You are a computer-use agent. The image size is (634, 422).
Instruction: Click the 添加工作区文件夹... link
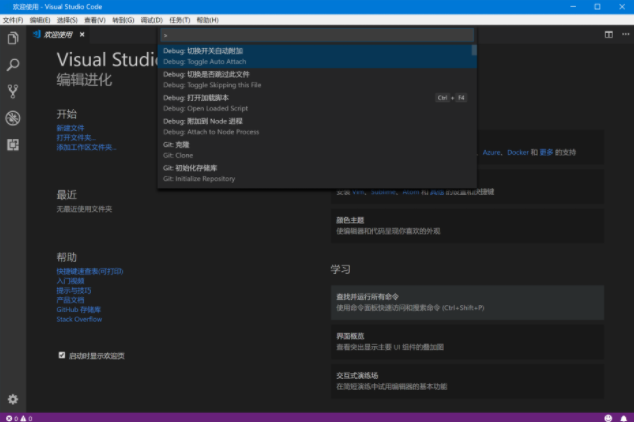tap(86, 148)
